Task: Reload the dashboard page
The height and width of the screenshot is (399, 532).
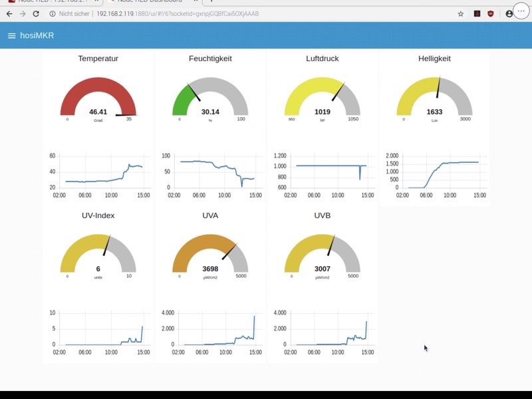Action: [36, 13]
